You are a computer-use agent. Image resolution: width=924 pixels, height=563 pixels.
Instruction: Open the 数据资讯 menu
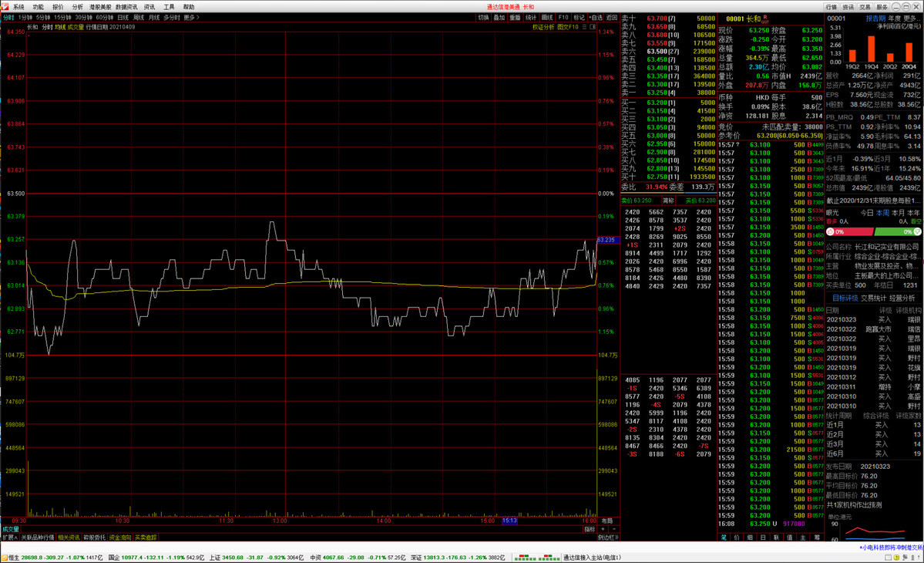pos(126,7)
